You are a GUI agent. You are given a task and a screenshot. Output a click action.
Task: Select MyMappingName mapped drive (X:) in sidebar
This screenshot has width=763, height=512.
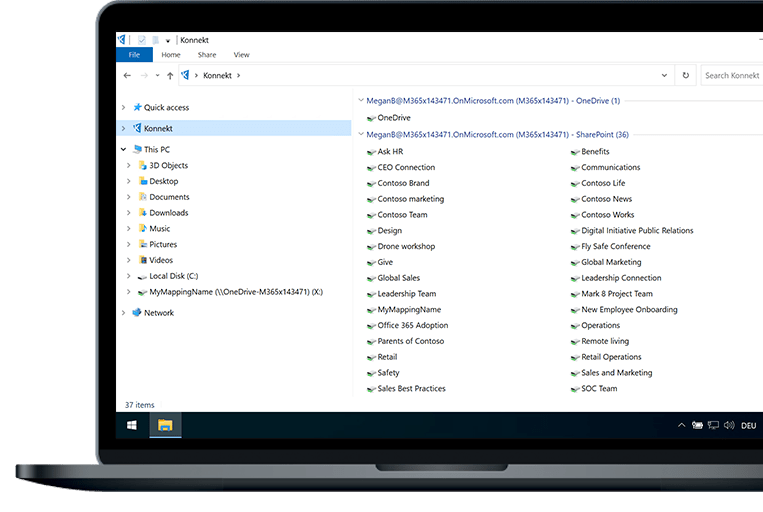click(236, 292)
